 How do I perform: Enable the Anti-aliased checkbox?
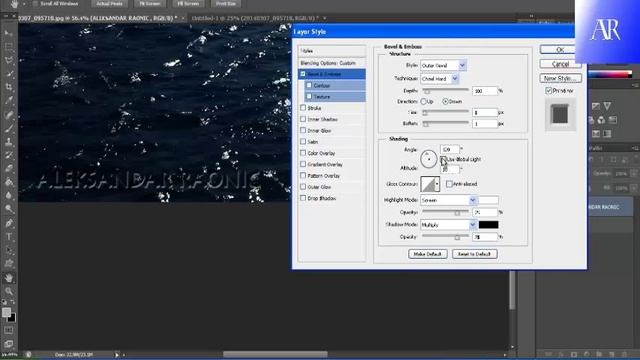(x=449, y=184)
